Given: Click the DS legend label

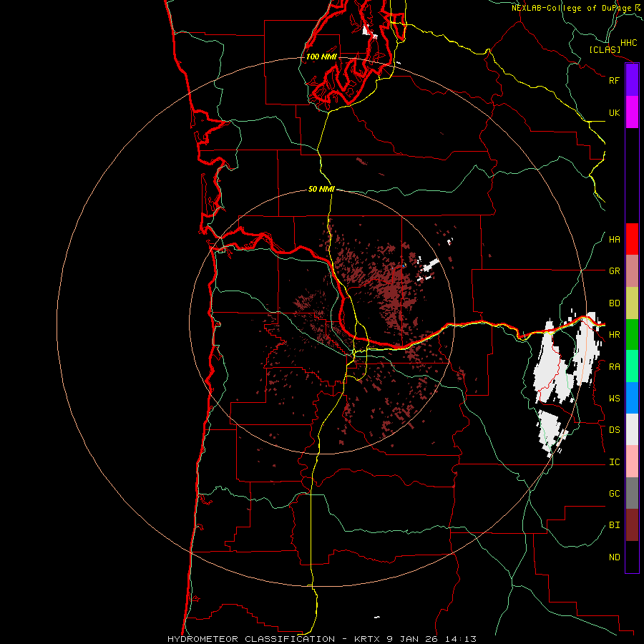Looking at the screenshot, I should pyautogui.click(x=614, y=430).
